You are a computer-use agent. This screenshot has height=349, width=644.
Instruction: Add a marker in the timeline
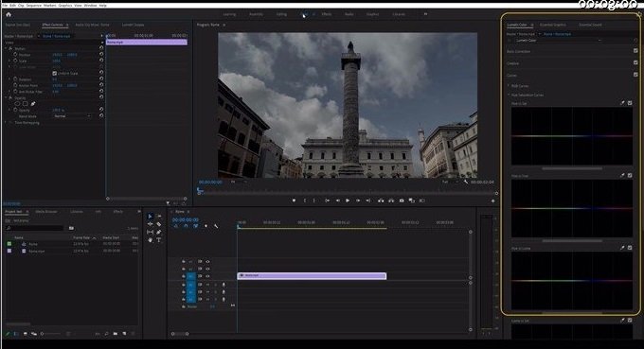(x=206, y=226)
